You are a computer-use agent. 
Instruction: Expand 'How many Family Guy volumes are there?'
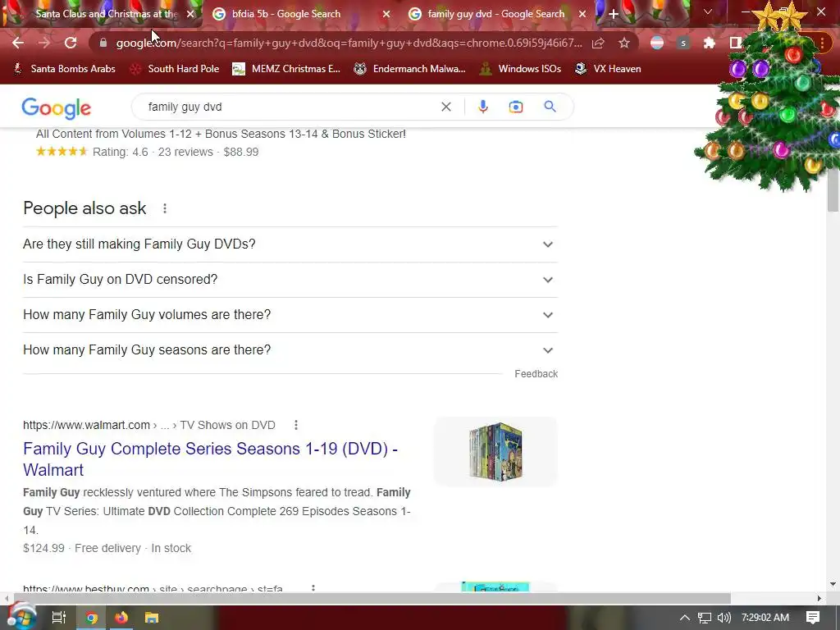[x=290, y=315]
